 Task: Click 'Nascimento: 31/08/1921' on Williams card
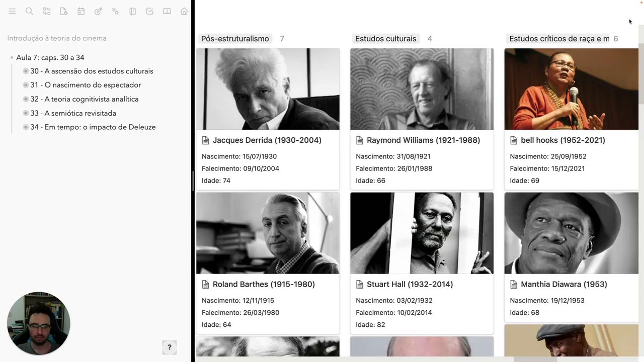coord(393,156)
